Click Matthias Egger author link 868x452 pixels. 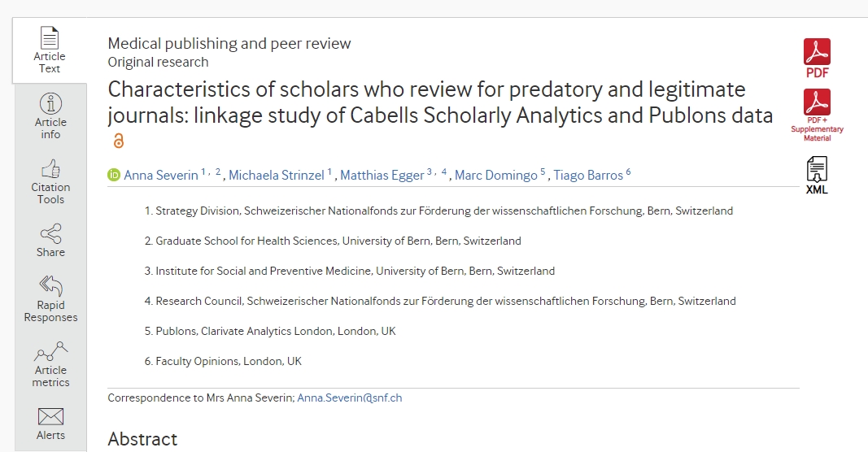click(x=382, y=176)
